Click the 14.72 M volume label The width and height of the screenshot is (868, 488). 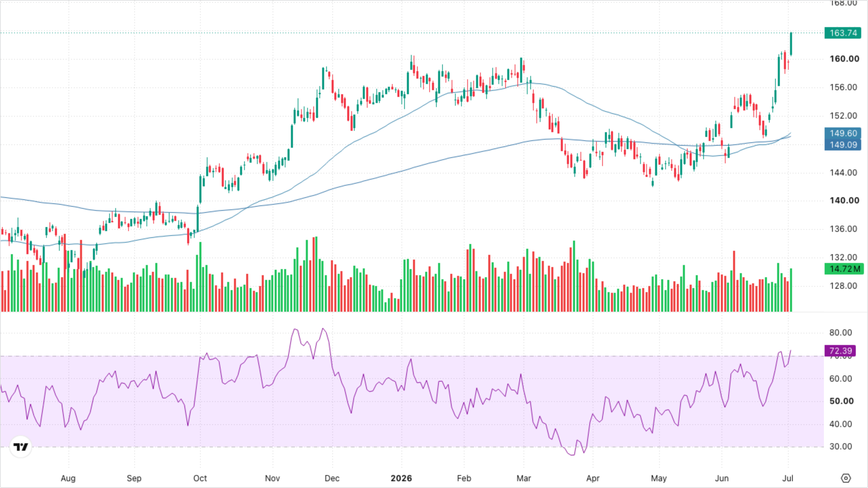coord(844,269)
